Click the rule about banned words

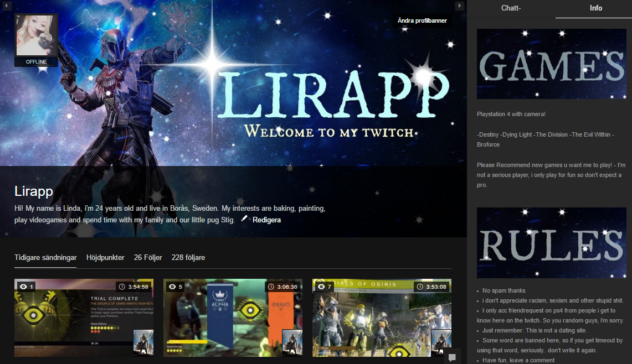point(550,345)
